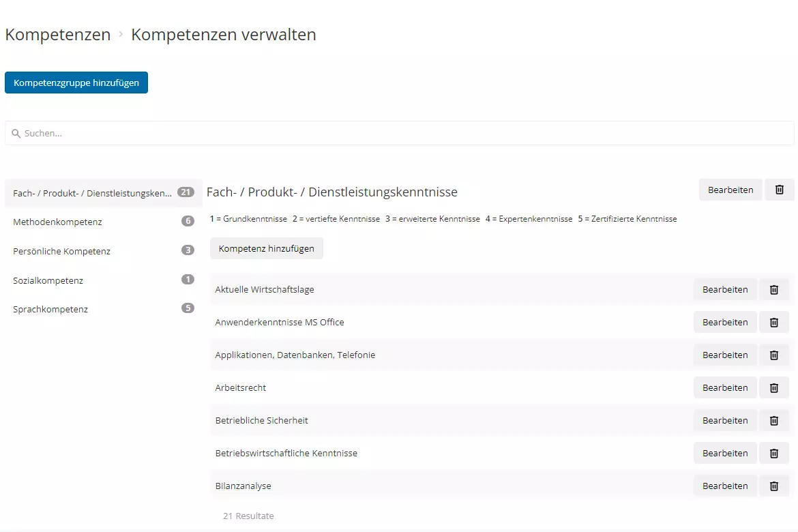
Task: Remove Applikationen, Datenbanken, Telefonie via trash icon
Action: click(774, 355)
